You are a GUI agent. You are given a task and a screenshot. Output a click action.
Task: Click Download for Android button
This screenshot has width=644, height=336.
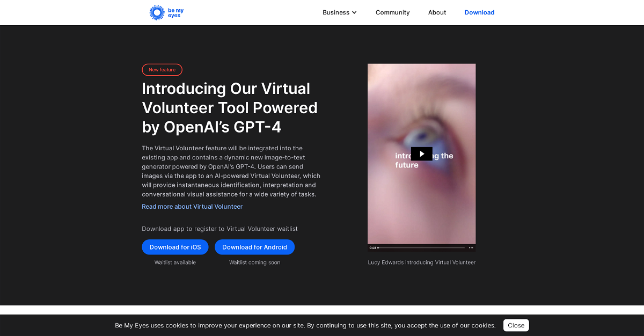pos(254,247)
